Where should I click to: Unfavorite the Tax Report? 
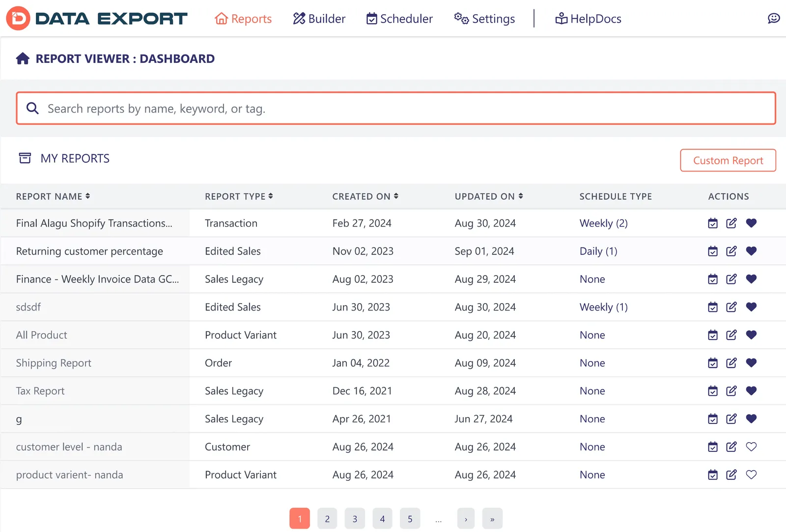click(x=751, y=391)
